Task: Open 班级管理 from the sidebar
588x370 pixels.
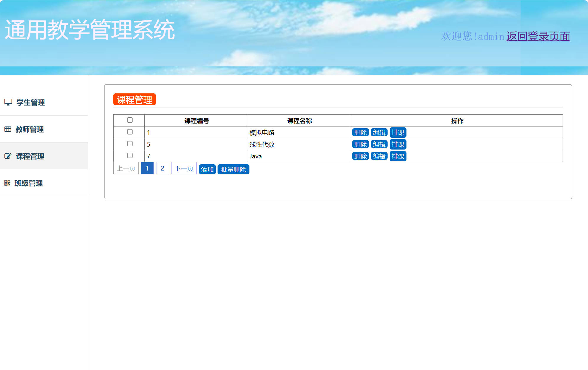Action: coord(29,183)
